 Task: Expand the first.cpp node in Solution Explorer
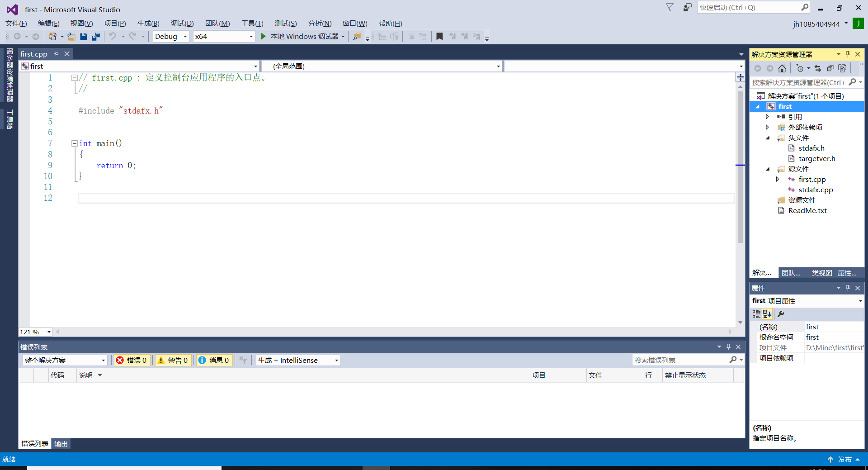point(778,179)
